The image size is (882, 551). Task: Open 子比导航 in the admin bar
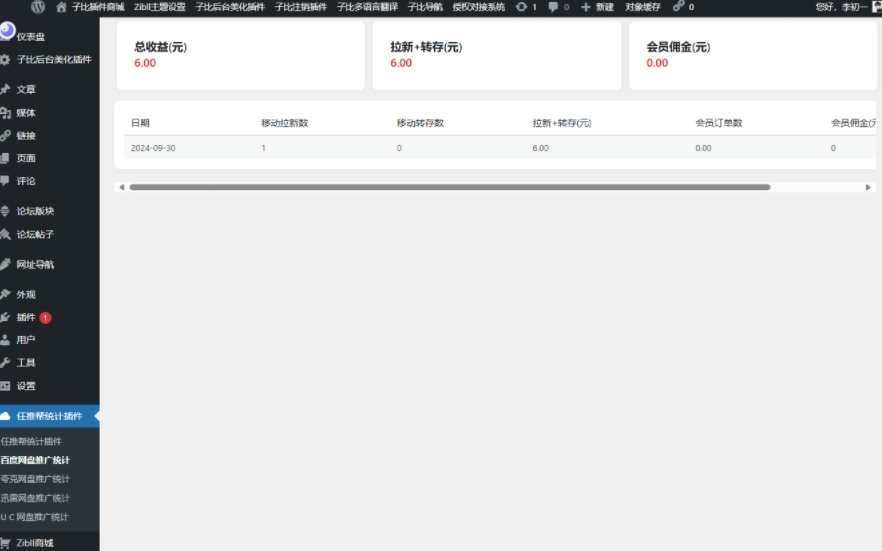(425, 7)
